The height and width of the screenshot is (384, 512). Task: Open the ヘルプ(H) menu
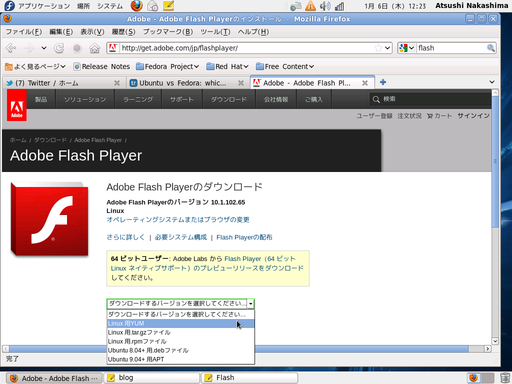253,32
